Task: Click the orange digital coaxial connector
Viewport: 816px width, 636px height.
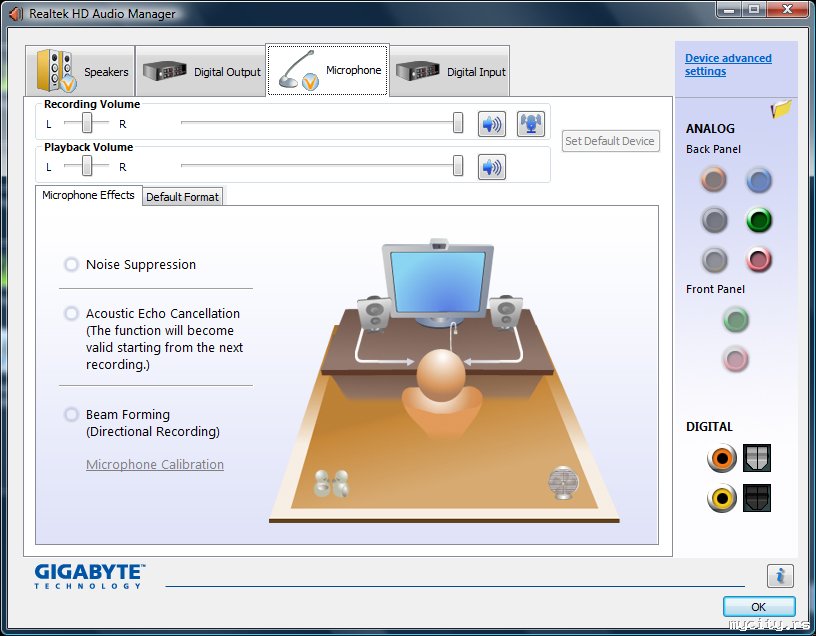Action: point(722,458)
